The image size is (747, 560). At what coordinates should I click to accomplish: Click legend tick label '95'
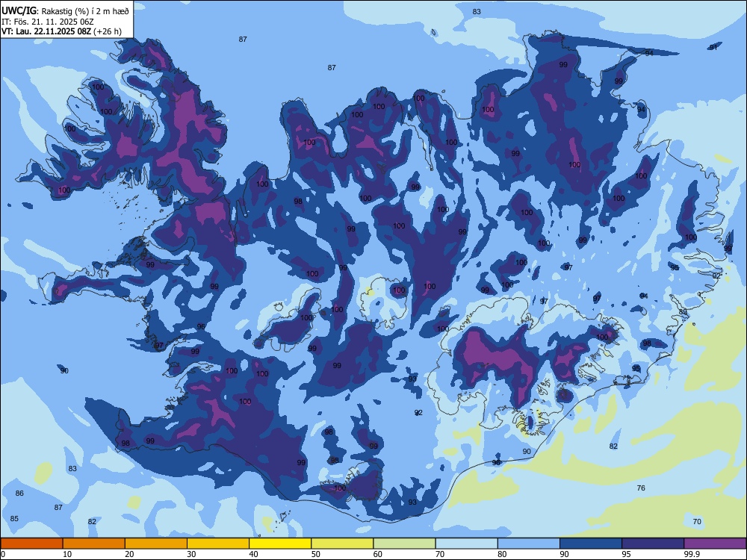(x=627, y=554)
